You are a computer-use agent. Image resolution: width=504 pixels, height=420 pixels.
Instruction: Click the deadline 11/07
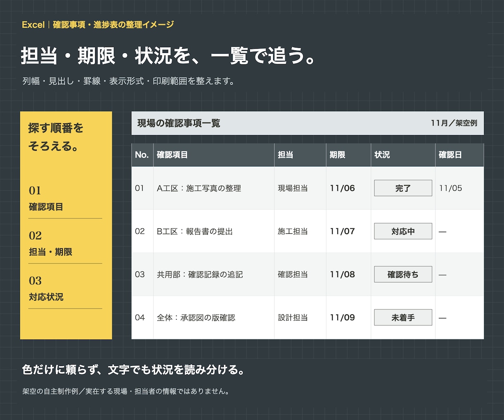coord(342,231)
